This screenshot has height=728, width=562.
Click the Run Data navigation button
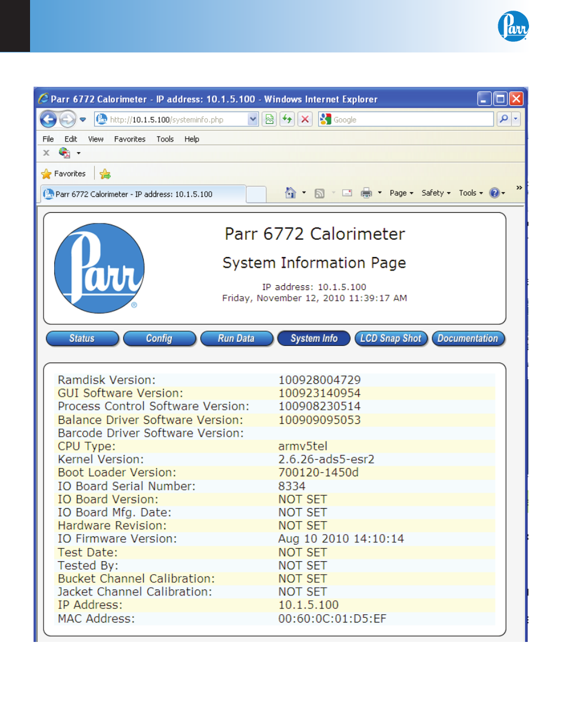(237, 338)
